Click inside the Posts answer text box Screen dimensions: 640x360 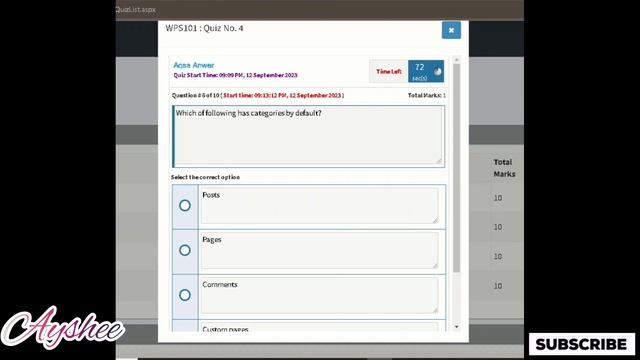pyautogui.click(x=319, y=205)
